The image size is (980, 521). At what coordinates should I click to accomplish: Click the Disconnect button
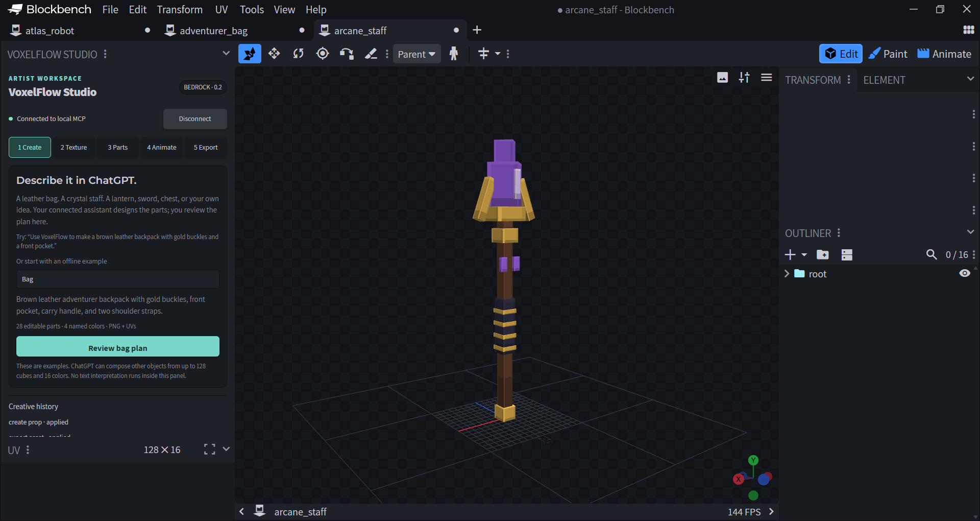[195, 119]
